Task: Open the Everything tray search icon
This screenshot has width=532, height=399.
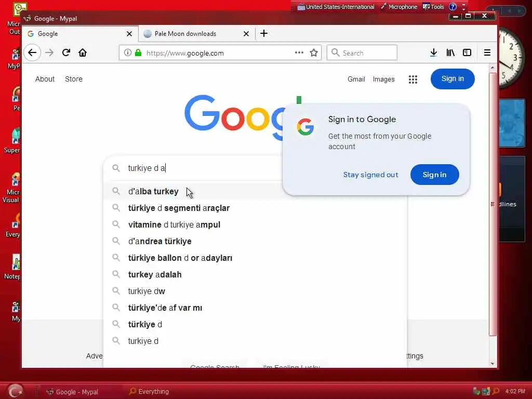Action: click(x=496, y=391)
